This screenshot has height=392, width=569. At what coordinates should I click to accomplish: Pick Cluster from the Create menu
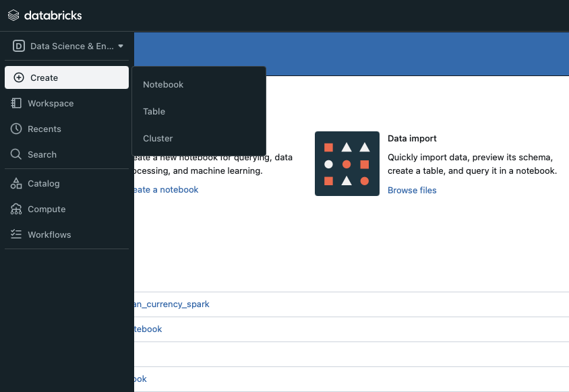[x=158, y=139]
